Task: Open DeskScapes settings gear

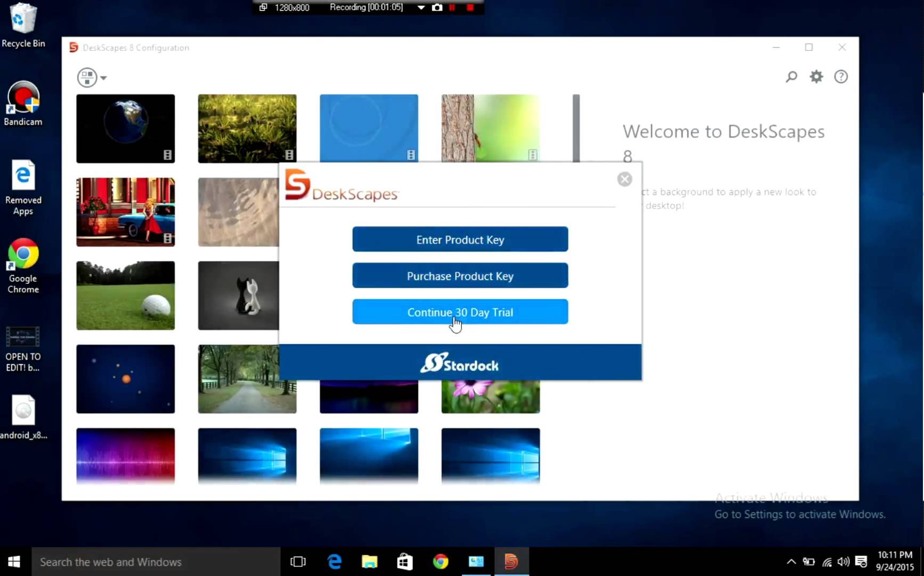Action: point(816,77)
